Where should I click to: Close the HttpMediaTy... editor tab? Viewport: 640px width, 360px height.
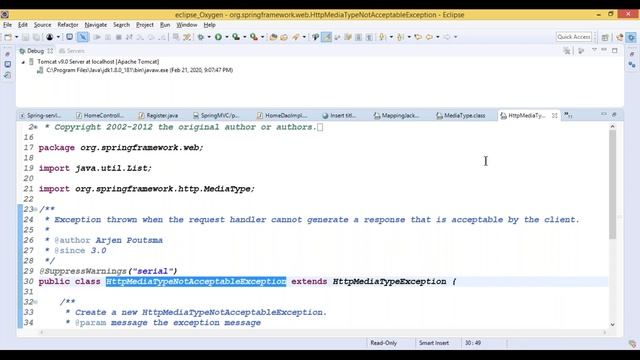click(x=554, y=116)
